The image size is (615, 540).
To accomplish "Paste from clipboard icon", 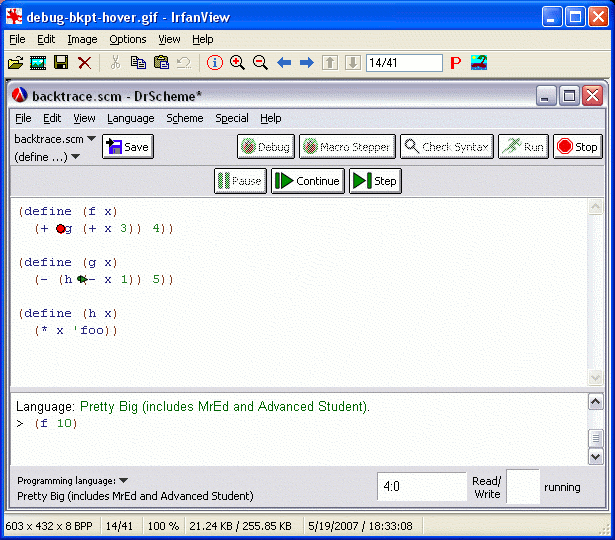I will click(x=161, y=63).
